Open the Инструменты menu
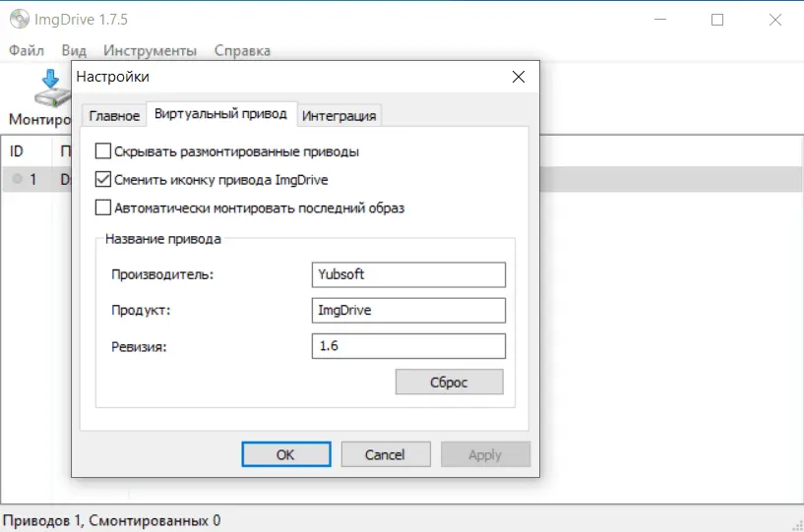Viewport: 804px width, 532px height. click(150, 50)
